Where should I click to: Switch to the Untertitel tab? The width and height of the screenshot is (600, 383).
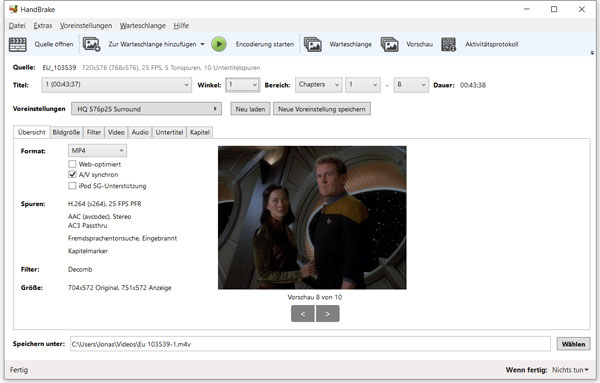[x=170, y=132]
